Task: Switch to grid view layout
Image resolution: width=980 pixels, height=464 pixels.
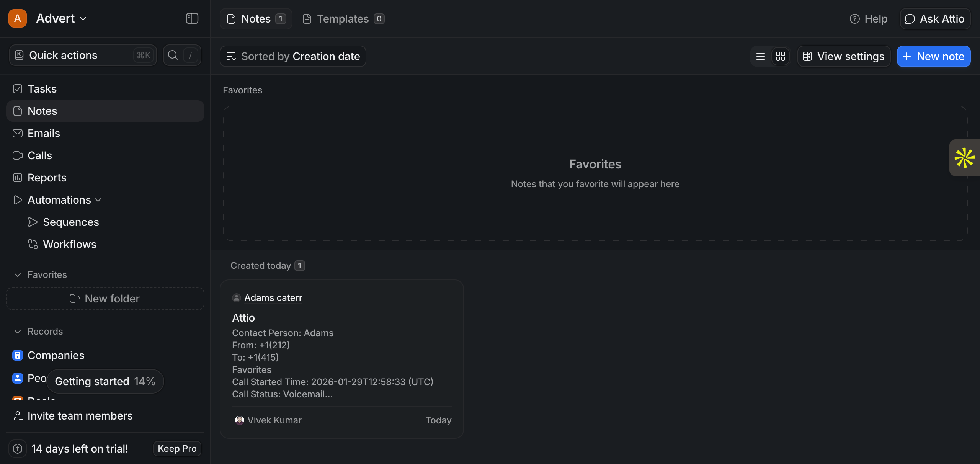Action: pyautogui.click(x=780, y=56)
